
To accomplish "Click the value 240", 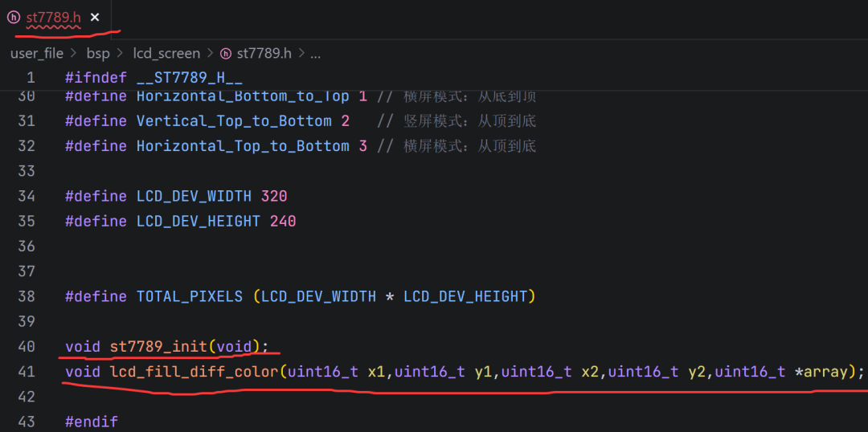I will (283, 222).
